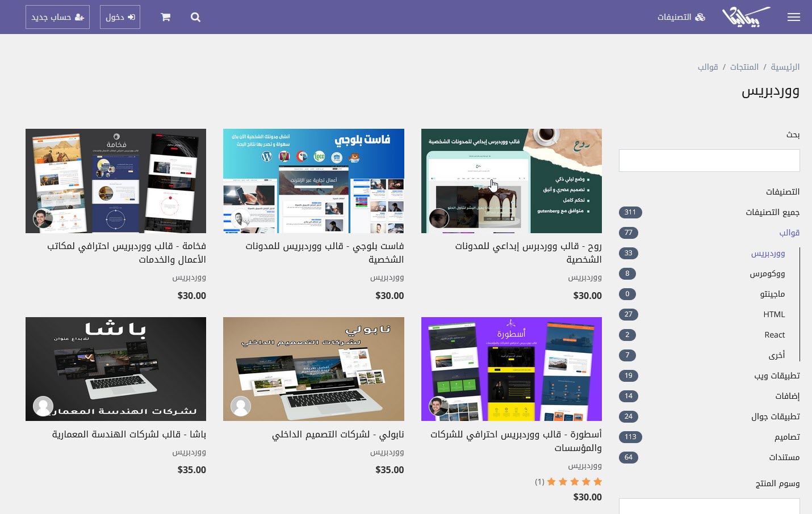The width and height of the screenshot is (812, 514).
Task: Go to المنتجات in breadcrumb
Action: [744, 67]
